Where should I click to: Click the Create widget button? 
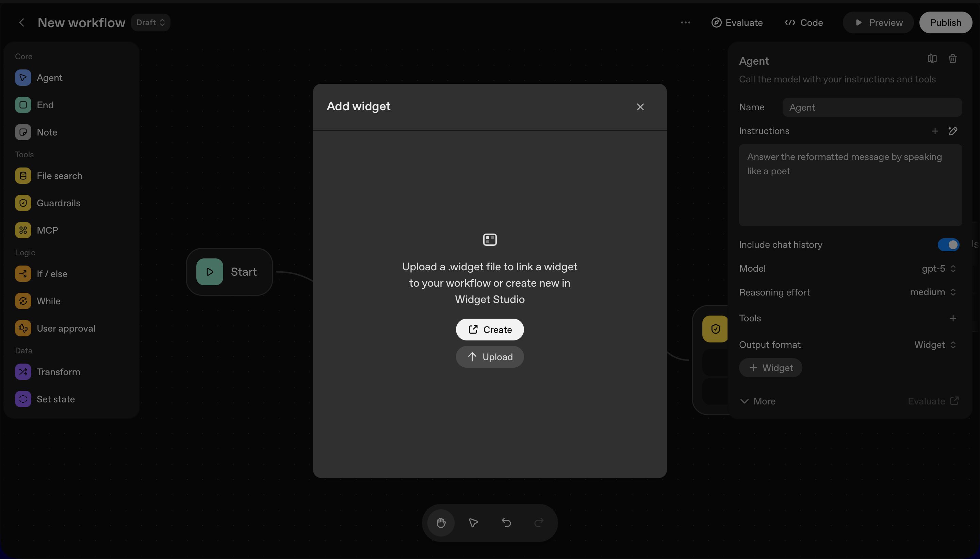[x=490, y=330]
